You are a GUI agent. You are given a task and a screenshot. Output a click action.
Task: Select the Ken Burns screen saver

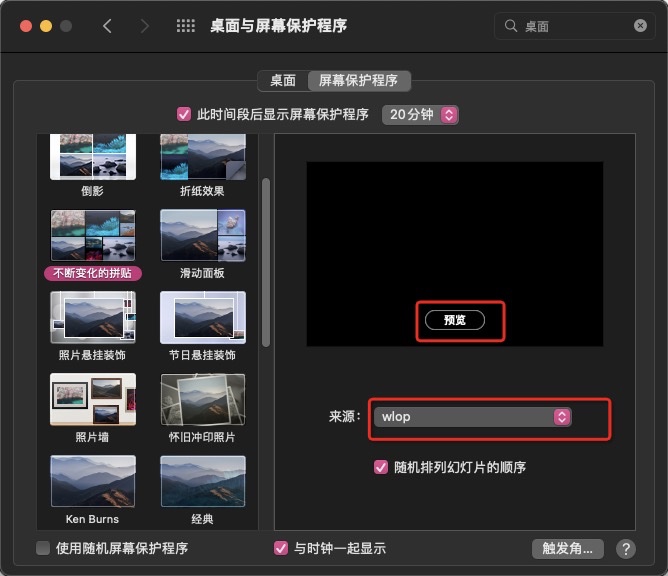point(92,482)
